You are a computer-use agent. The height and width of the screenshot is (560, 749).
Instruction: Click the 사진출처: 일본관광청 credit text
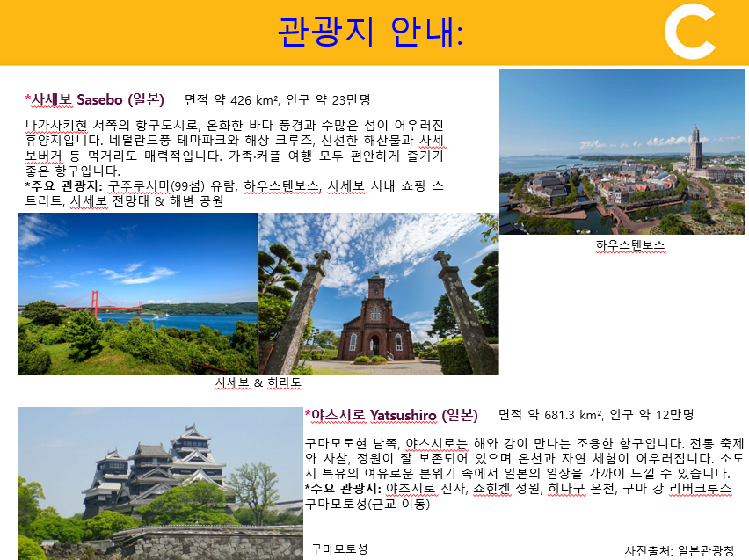coord(679,550)
